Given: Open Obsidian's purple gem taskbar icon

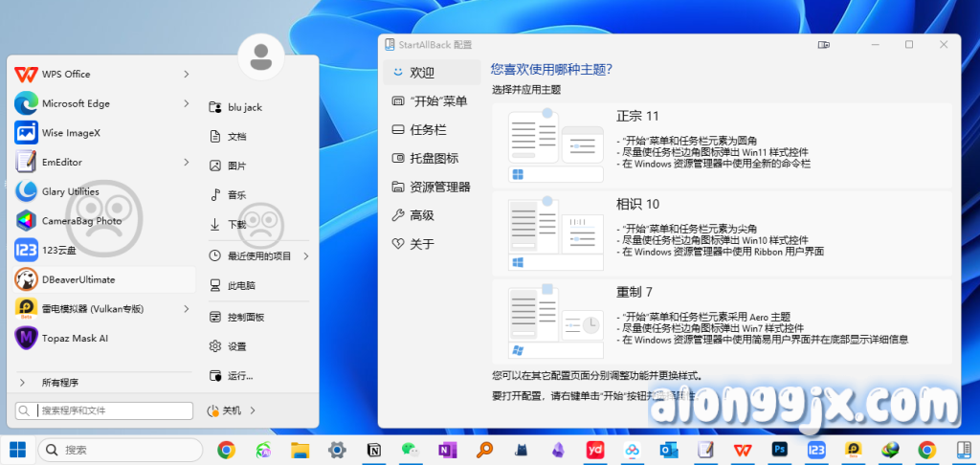Looking at the screenshot, I should 558,450.
